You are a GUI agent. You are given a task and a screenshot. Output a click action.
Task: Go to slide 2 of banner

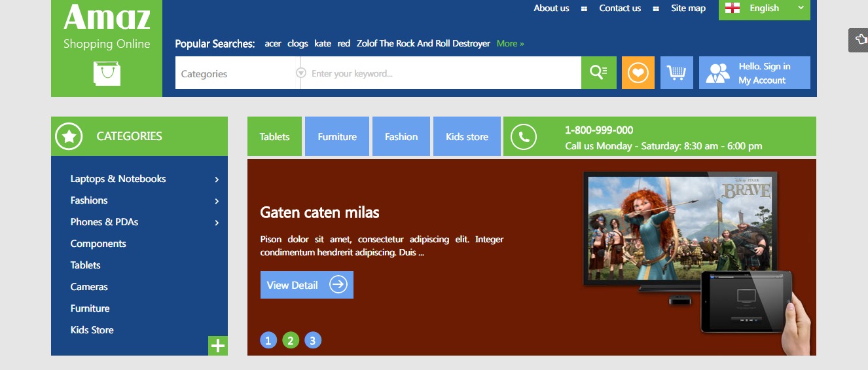pyautogui.click(x=291, y=341)
